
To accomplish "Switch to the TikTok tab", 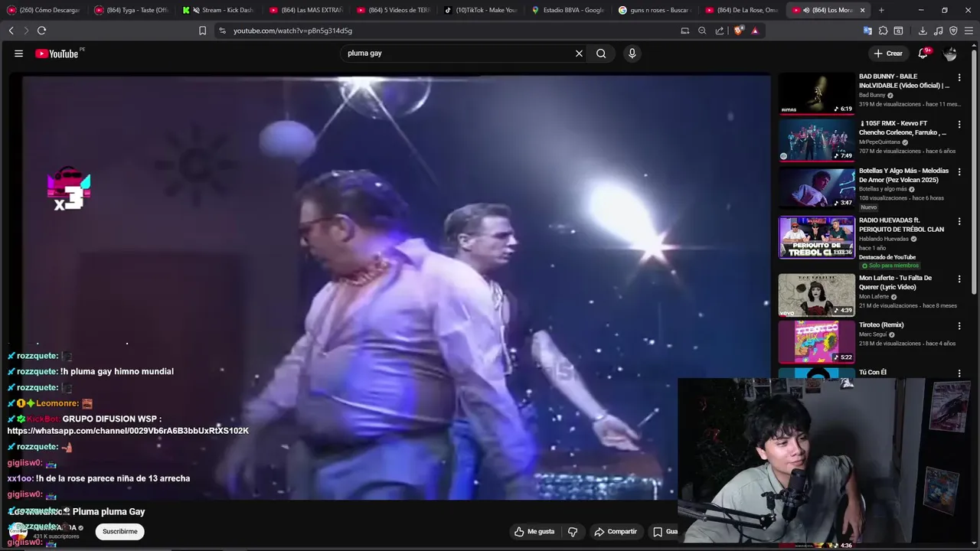I will (480, 10).
